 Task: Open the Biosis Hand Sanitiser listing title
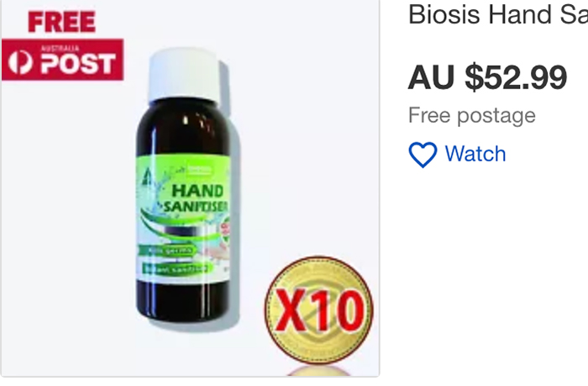click(498, 15)
